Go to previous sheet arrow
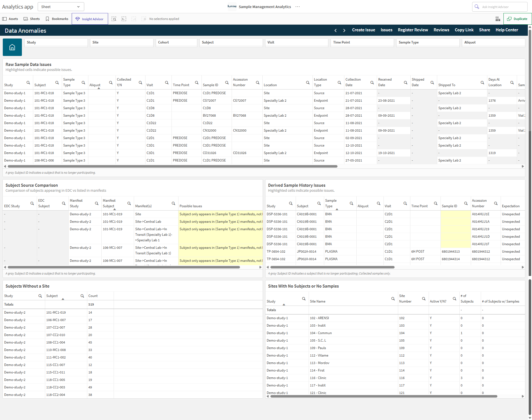The width and height of the screenshot is (532, 420). (336, 30)
